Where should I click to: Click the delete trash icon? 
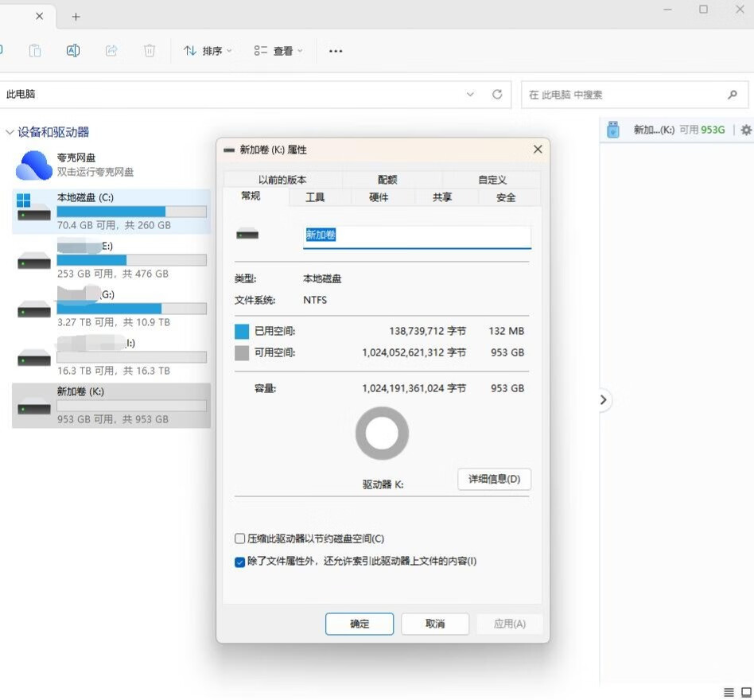[150, 50]
